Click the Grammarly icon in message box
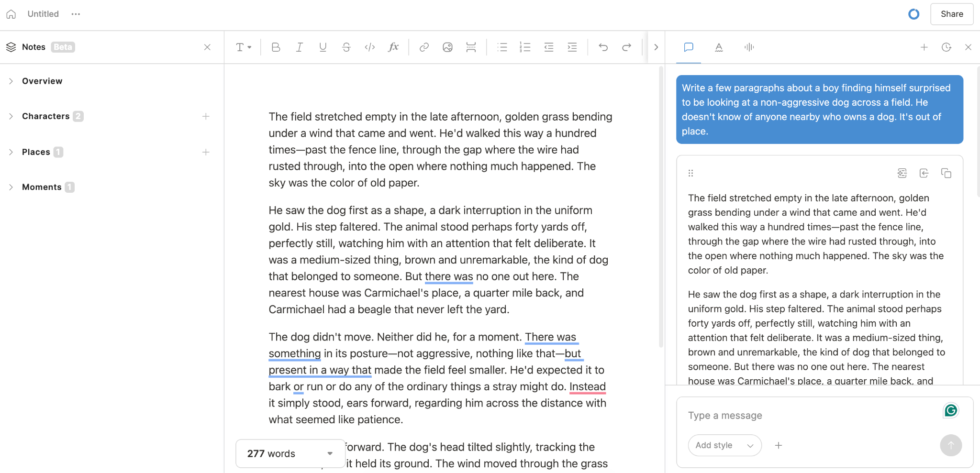This screenshot has height=473, width=980. 951,410
